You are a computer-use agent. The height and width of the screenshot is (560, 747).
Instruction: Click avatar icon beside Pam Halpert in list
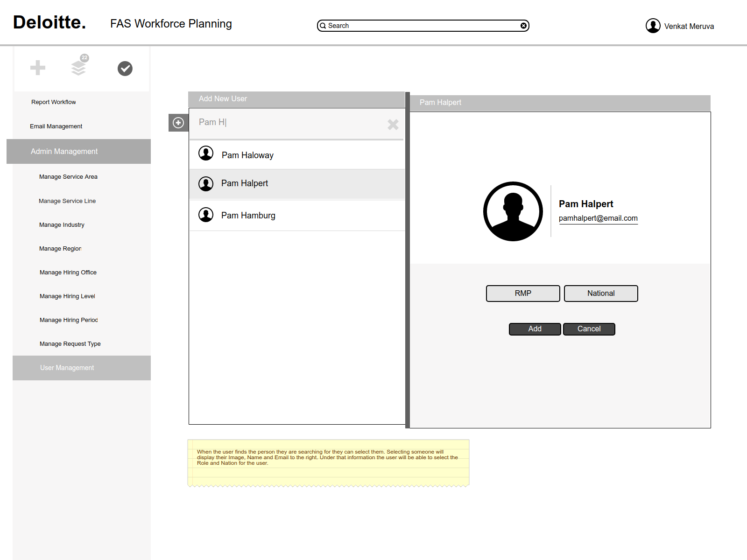click(206, 184)
